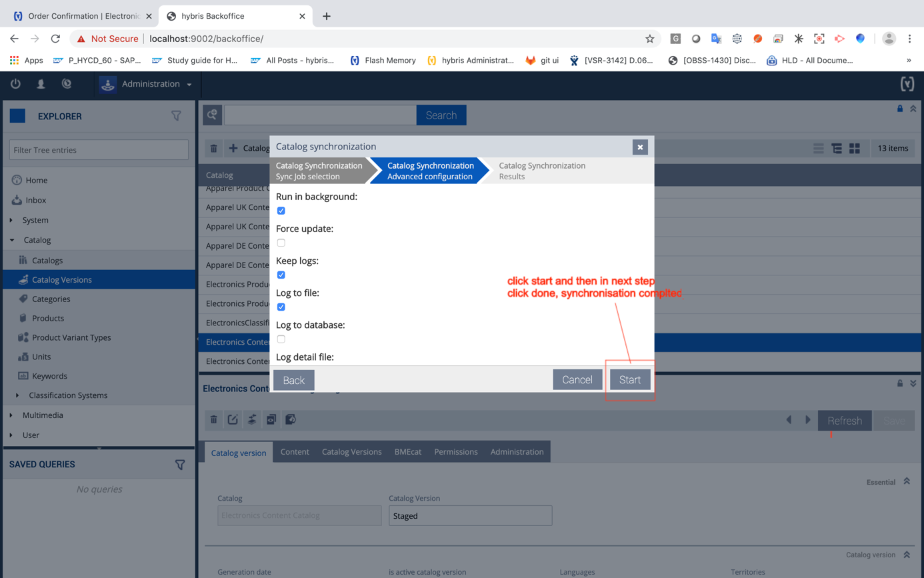This screenshot has height=578, width=924.
Task: Switch to grid view icon
Action: [855, 149]
